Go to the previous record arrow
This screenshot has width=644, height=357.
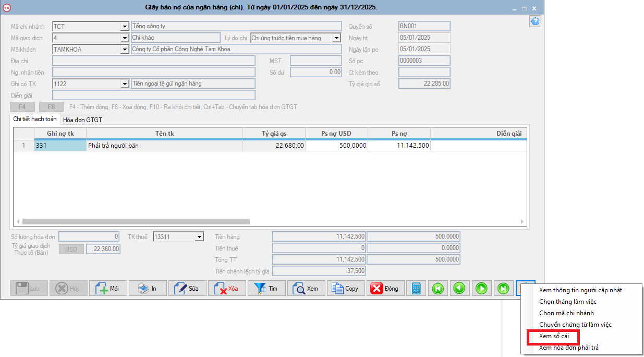459,288
